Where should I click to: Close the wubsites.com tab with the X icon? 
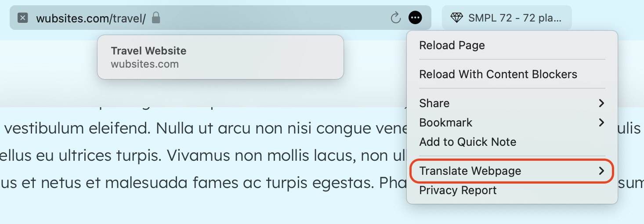23,18
